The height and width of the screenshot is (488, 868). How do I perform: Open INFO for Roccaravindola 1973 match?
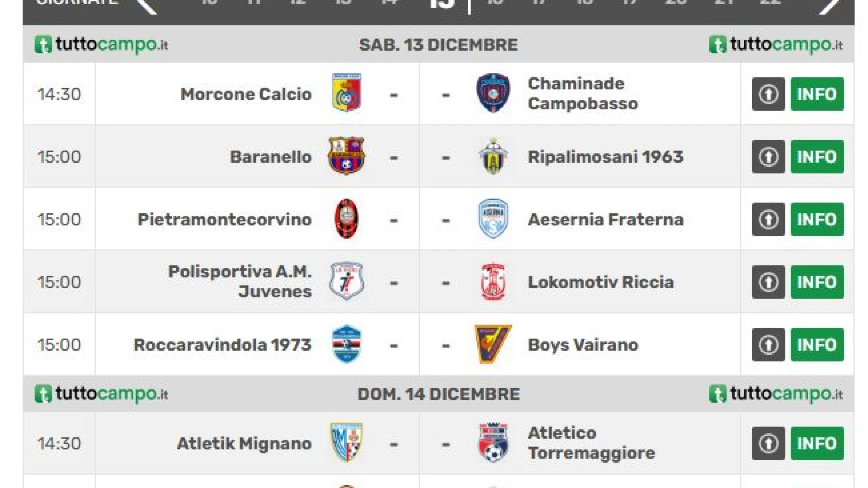pyautogui.click(x=816, y=345)
